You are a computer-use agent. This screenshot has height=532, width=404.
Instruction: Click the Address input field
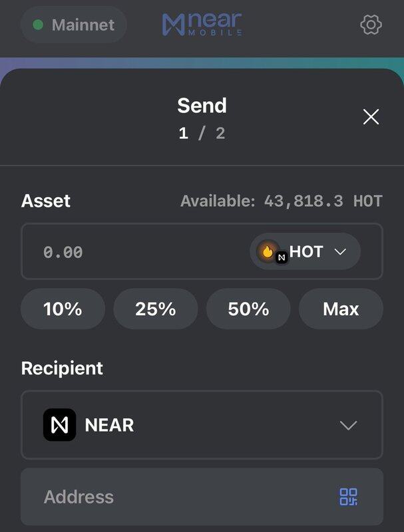pyautogui.click(x=180, y=497)
